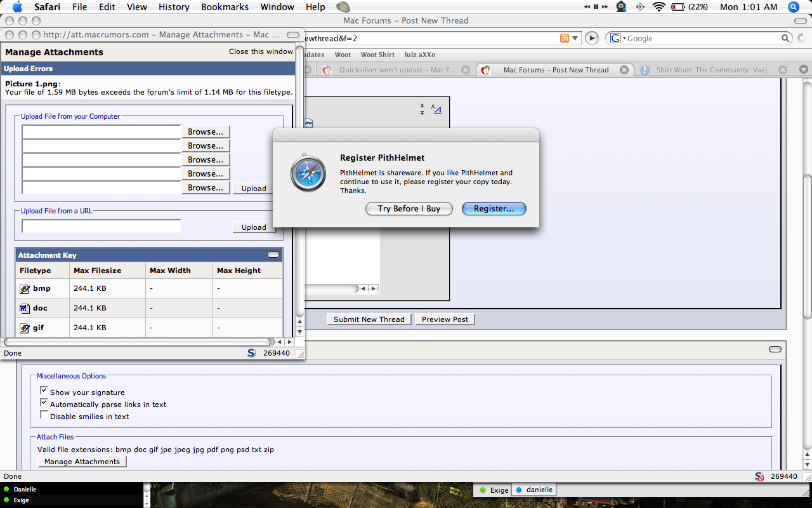The image size is (812, 508).
Task: Click the Google G search engine icon
Action: pos(615,38)
